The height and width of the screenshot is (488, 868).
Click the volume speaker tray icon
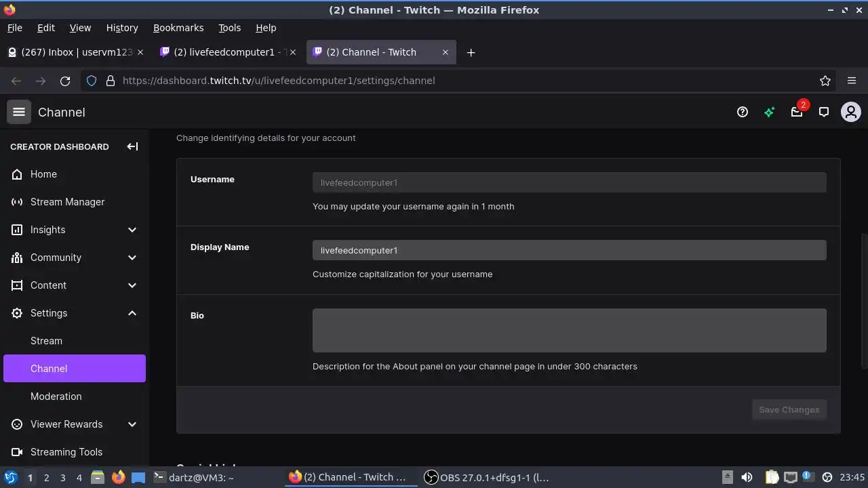click(x=747, y=477)
